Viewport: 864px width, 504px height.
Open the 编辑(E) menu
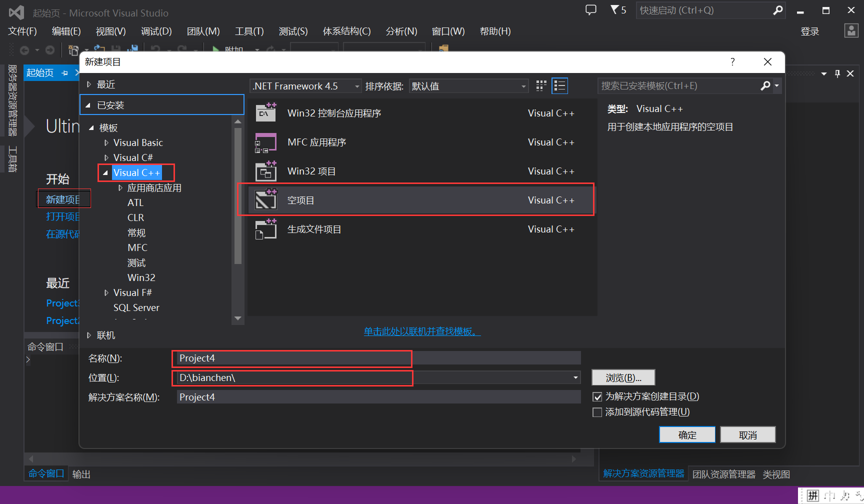click(x=66, y=31)
